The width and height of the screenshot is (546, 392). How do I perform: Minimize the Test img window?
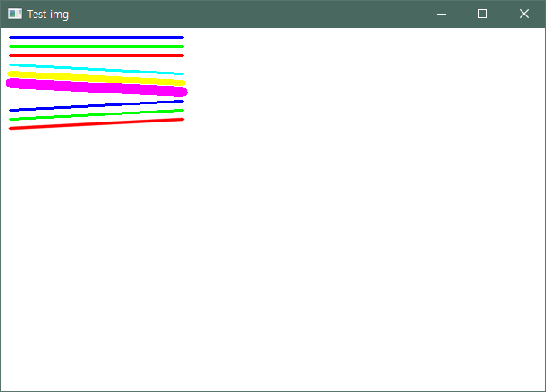442,14
